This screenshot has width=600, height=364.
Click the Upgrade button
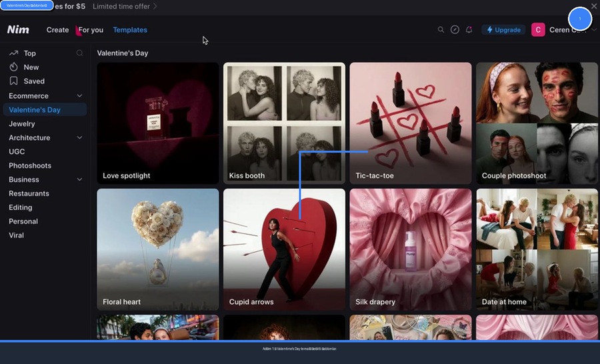(503, 29)
